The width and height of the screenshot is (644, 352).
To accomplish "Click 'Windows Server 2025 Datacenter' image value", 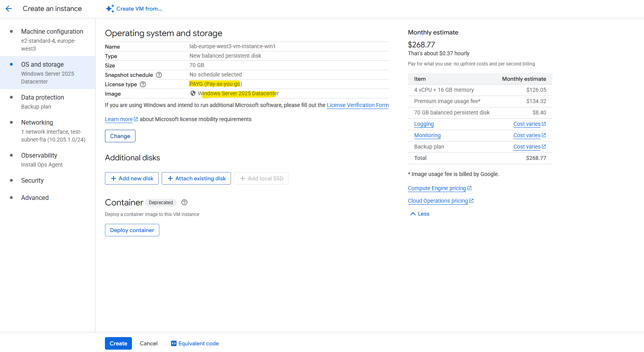I will (238, 93).
